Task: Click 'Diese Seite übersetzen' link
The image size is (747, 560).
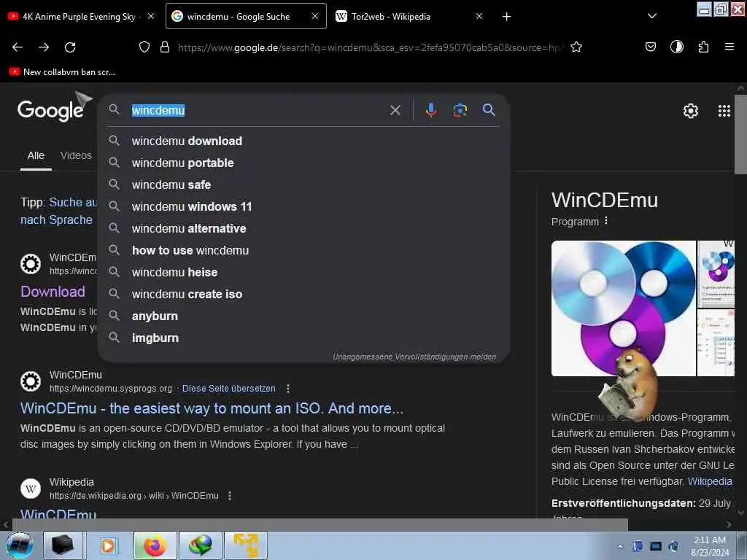Action: point(228,389)
